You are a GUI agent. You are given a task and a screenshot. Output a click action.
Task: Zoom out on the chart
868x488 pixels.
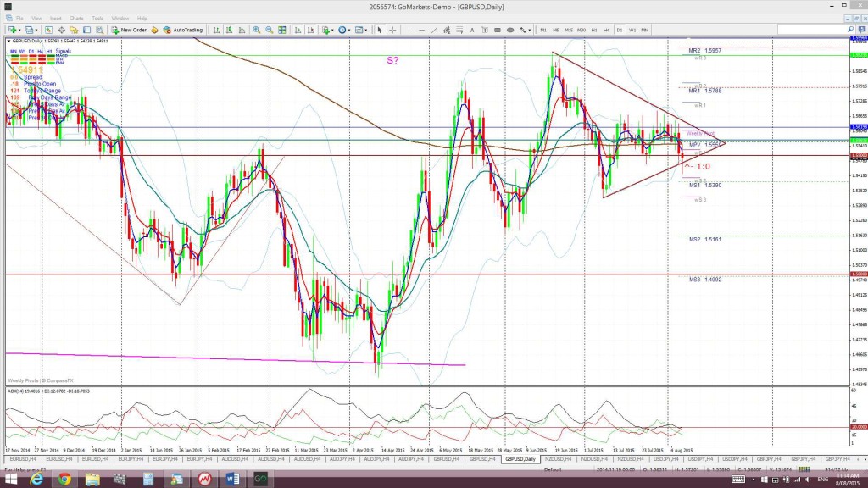269,30
